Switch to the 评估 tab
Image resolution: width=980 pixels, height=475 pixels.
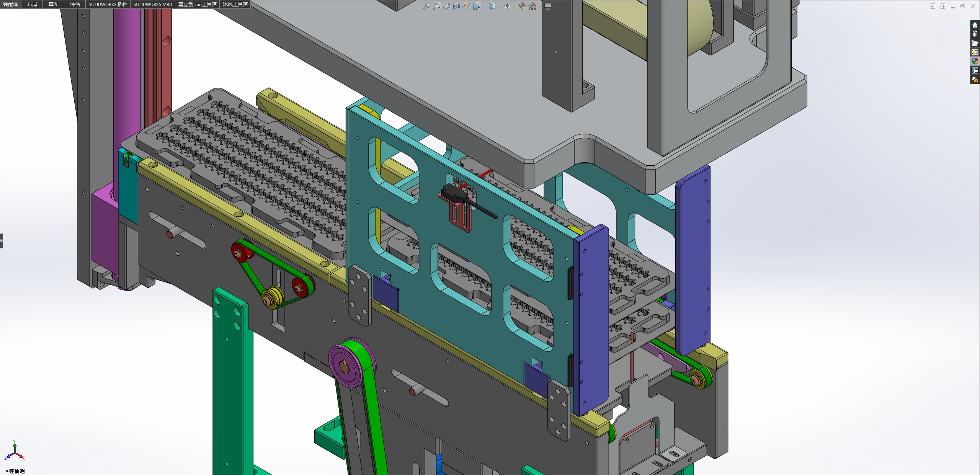[75, 4]
